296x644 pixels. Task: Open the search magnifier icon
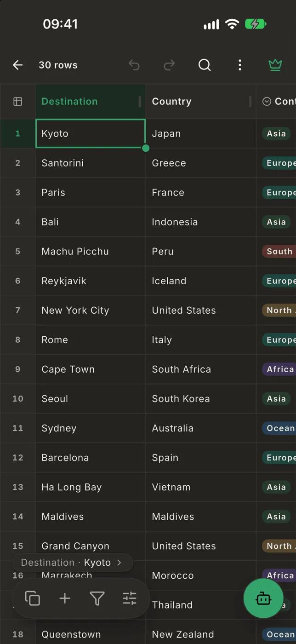[205, 65]
